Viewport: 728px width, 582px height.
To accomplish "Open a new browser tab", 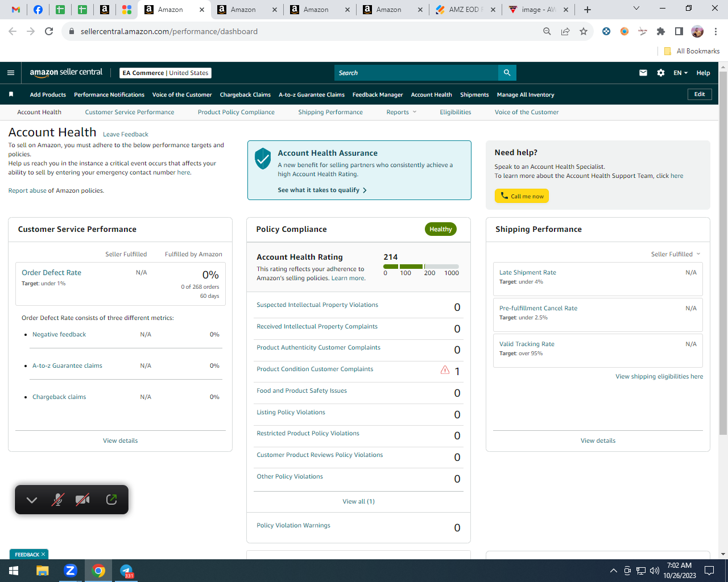I will tap(588, 10).
